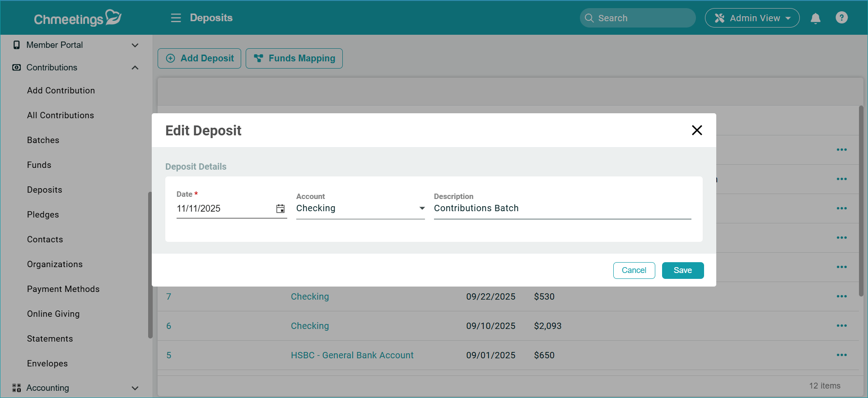Click the Chmeetings logo
The image size is (868, 398).
[x=78, y=18]
